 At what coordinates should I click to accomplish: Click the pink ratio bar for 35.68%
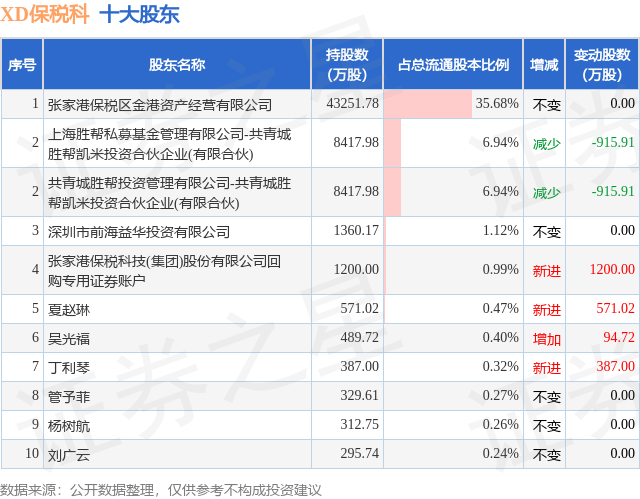point(428,104)
